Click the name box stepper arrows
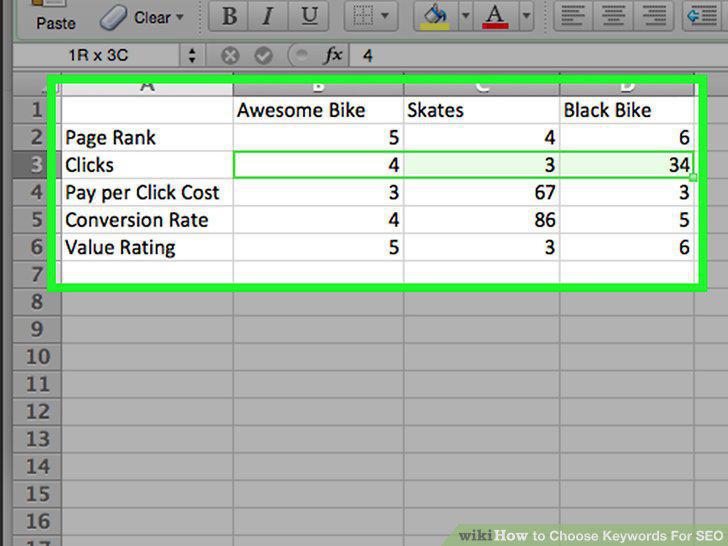The width and height of the screenshot is (728, 546). click(x=192, y=56)
